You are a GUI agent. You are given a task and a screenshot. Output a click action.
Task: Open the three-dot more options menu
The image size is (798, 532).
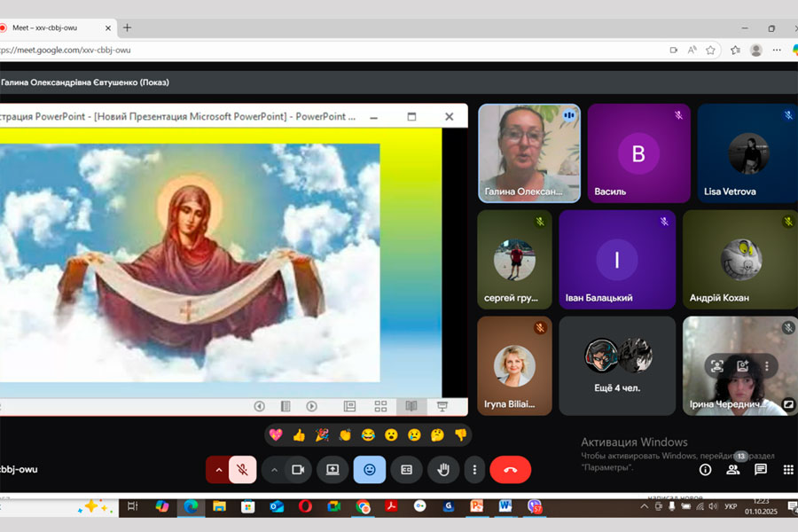(x=475, y=469)
